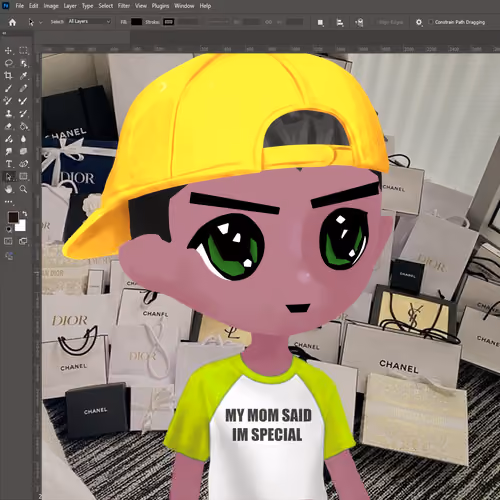Viewport: 500px width, 500px height.
Task: Open the Filter menu
Action: [x=124, y=6]
